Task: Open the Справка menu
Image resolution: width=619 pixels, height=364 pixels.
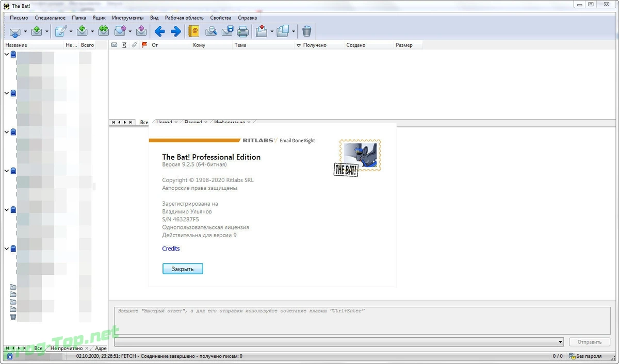Action: click(248, 18)
